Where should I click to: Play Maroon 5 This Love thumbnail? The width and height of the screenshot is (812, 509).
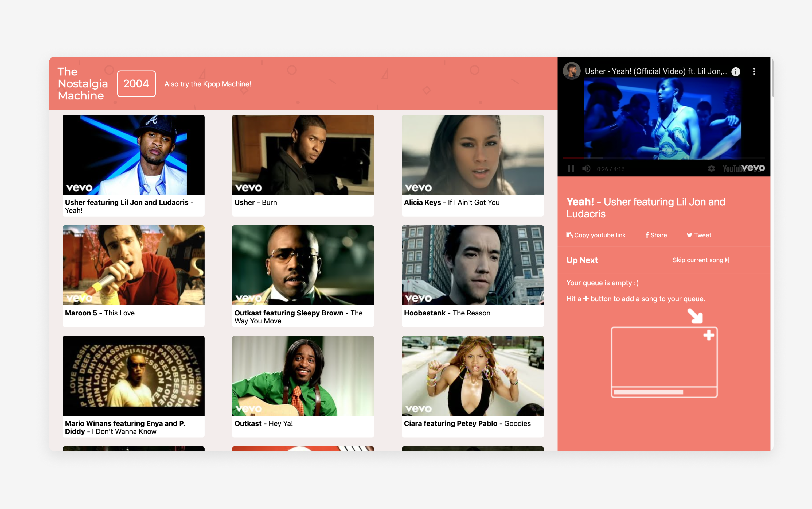click(x=134, y=265)
